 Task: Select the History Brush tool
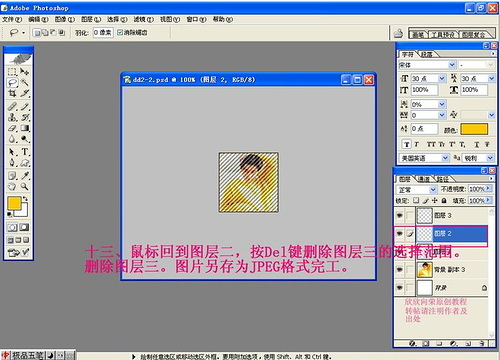pyautogui.click(x=25, y=117)
